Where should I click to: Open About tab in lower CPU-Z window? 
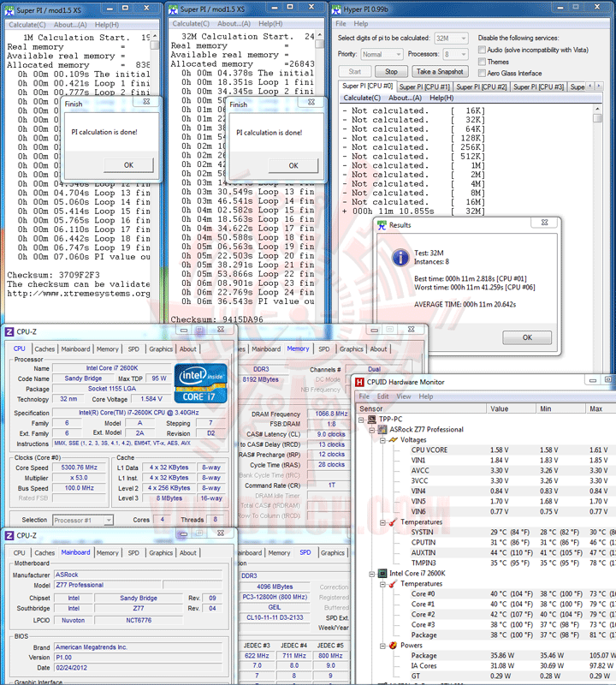187,553
